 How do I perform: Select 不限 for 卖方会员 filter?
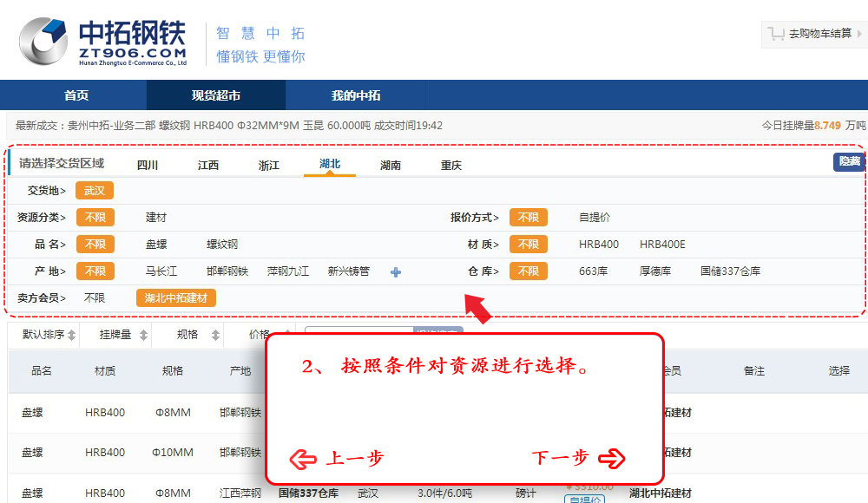[95, 298]
